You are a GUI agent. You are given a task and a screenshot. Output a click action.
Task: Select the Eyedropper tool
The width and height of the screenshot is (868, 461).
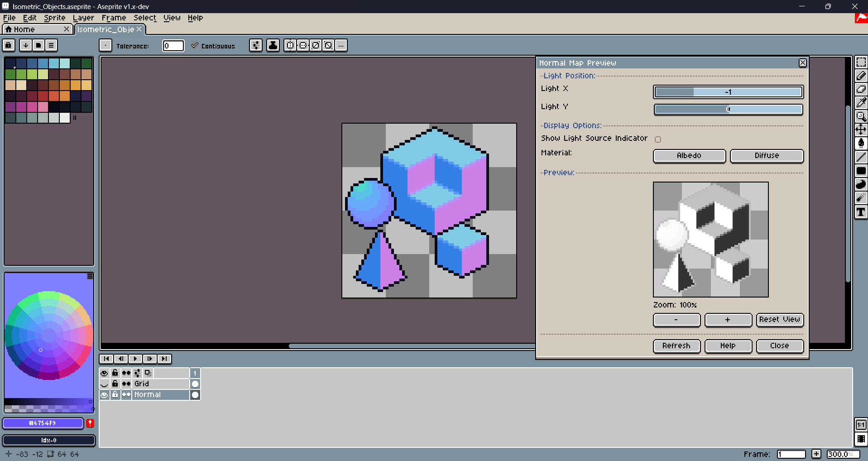coord(861,103)
